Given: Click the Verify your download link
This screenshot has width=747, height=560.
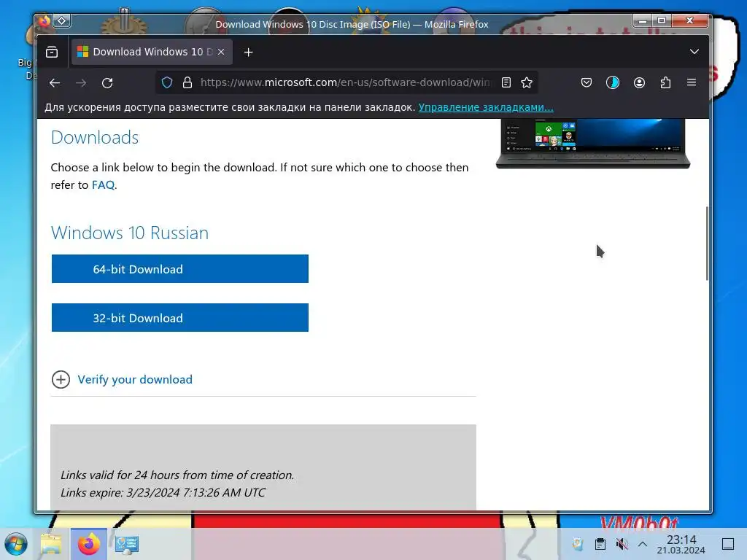Looking at the screenshot, I should (x=135, y=379).
